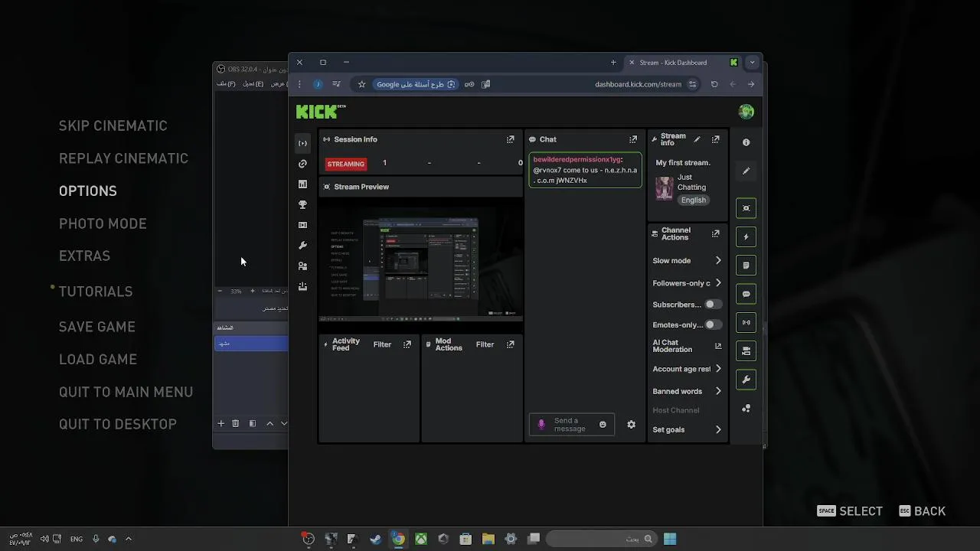The height and width of the screenshot is (551, 980).
Task: Pop out the Mod Actions panel
Action: click(x=510, y=344)
